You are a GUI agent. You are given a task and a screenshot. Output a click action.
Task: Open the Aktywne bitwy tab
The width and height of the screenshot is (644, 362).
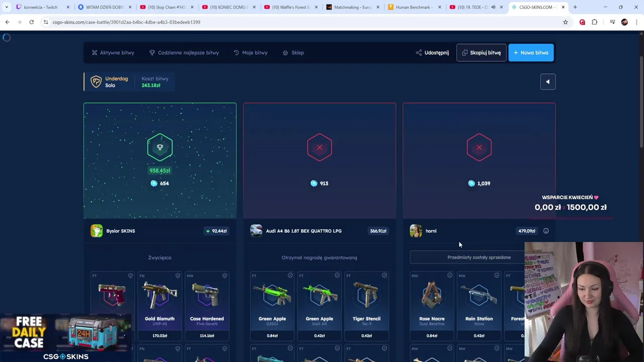pyautogui.click(x=113, y=53)
